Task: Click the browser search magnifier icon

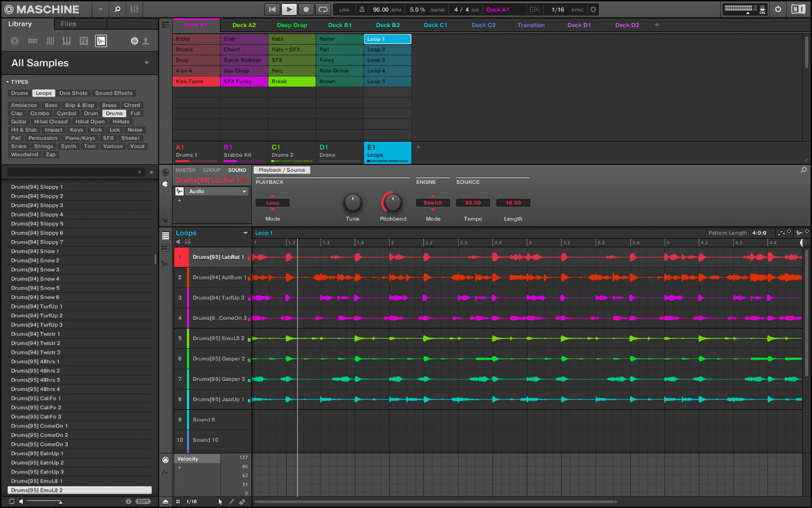Action: 117,9
